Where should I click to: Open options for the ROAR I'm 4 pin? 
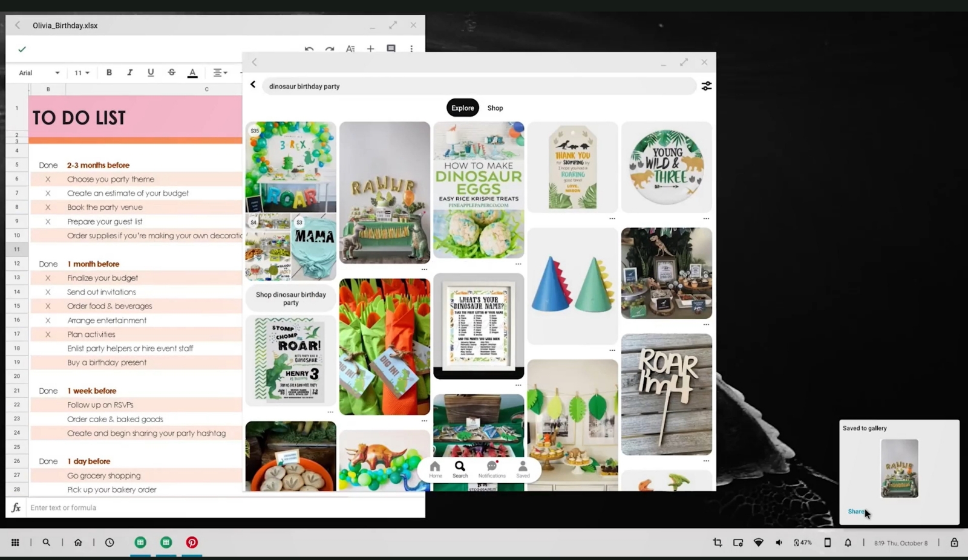tap(706, 461)
